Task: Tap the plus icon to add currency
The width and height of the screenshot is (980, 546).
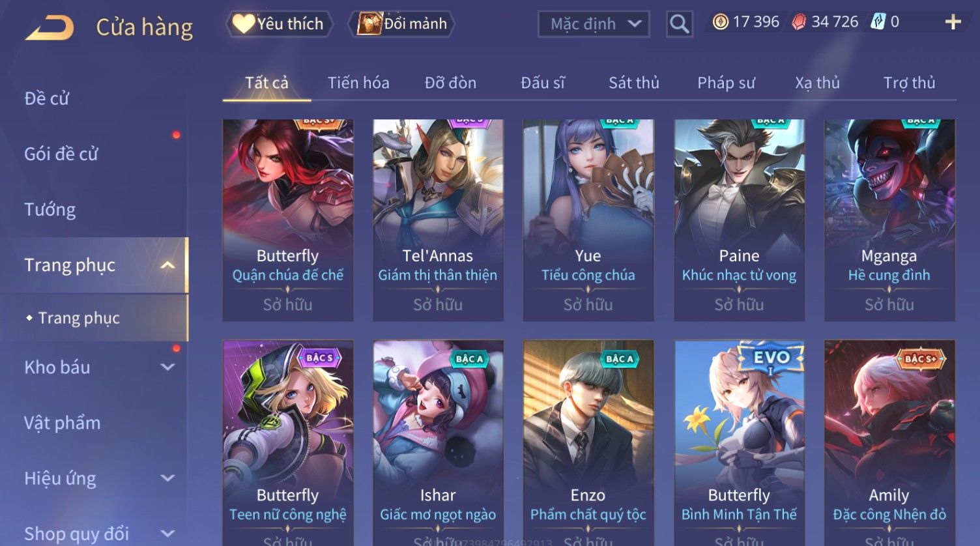Action: (953, 22)
